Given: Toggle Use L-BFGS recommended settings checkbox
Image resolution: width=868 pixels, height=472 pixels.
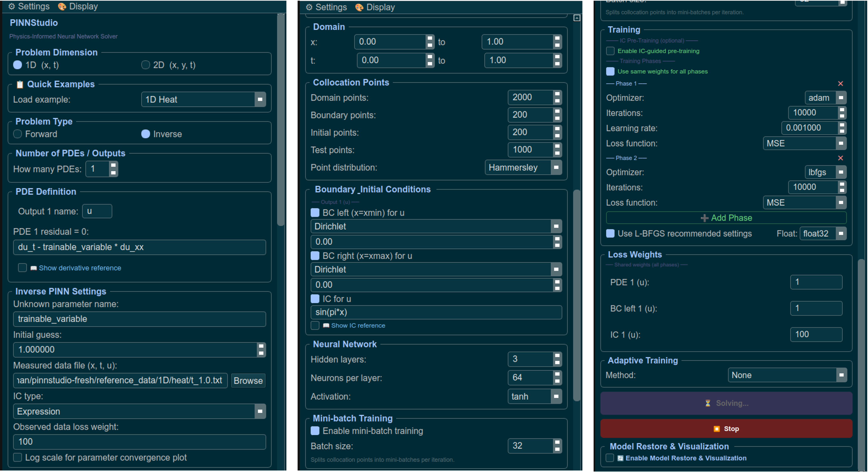Looking at the screenshot, I should 610,233.
